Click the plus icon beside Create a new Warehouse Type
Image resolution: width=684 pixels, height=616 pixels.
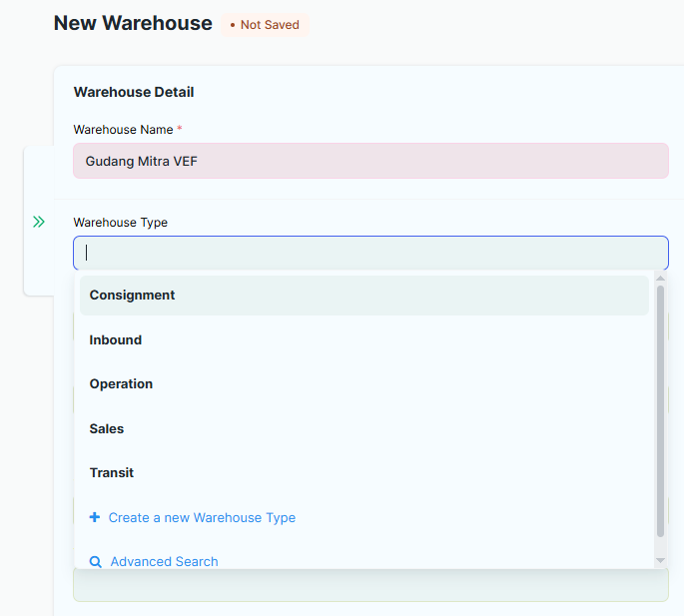tap(95, 517)
